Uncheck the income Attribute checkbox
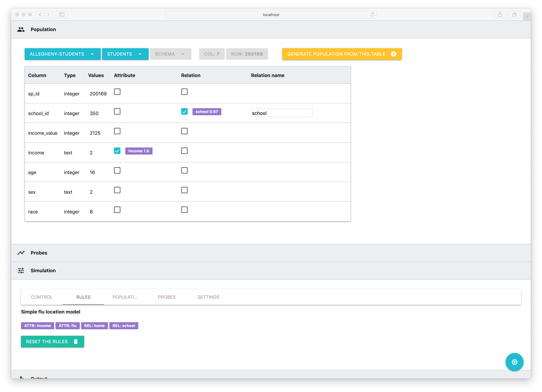 point(117,151)
